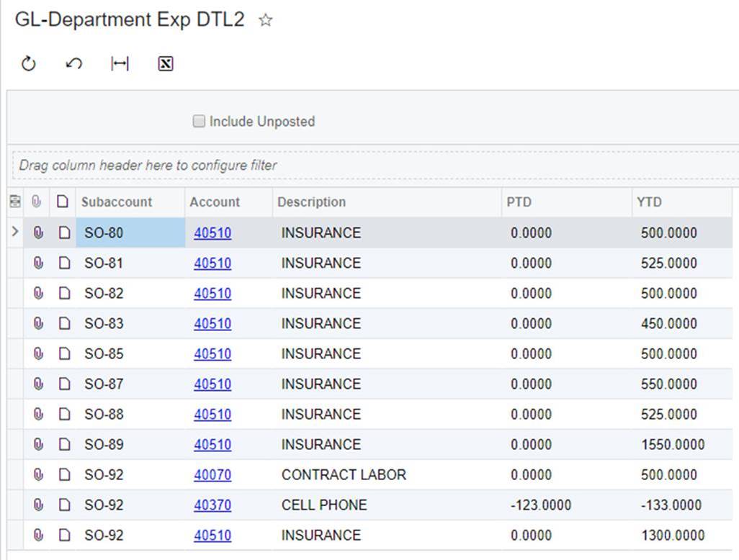Open account 40510 link in SO-81 row
The image size is (739, 560).
click(x=212, y=263)
